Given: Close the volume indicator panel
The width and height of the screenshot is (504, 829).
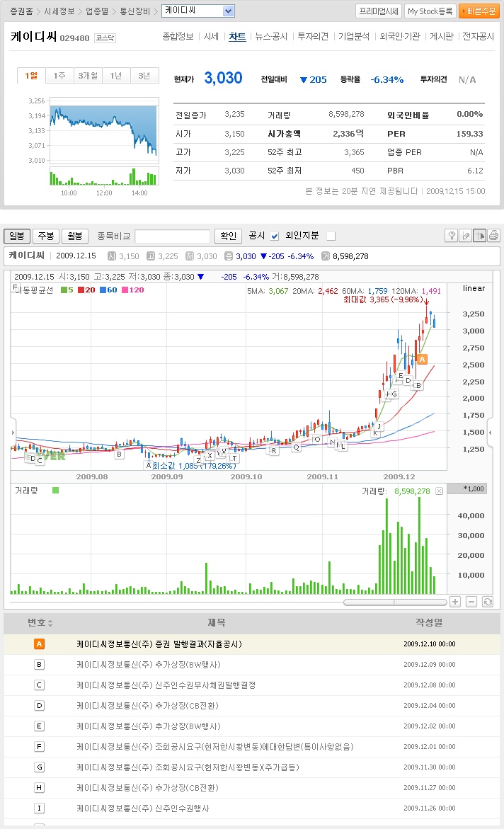Looking at the screenshot, I should 439,491.
